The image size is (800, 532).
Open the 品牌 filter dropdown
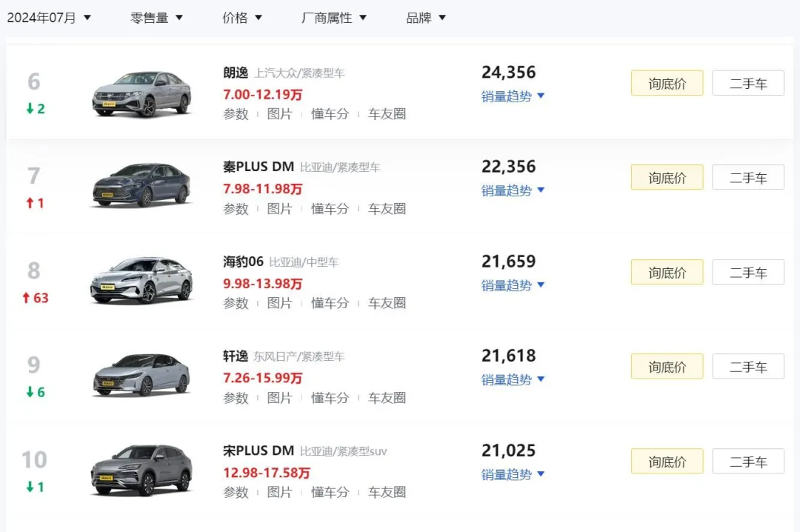(x=426, y=18)
